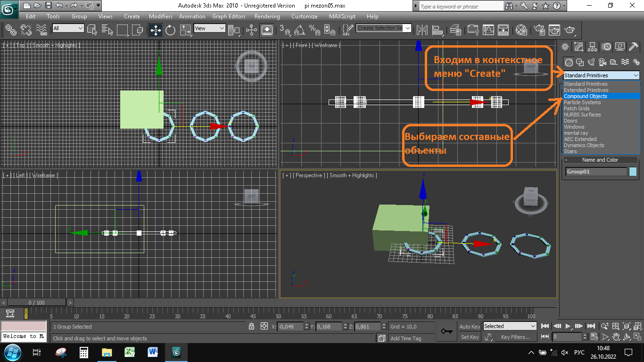Click the Unlink Selection icon
Viewport: 644px width, 362px height.
(26, 30)
